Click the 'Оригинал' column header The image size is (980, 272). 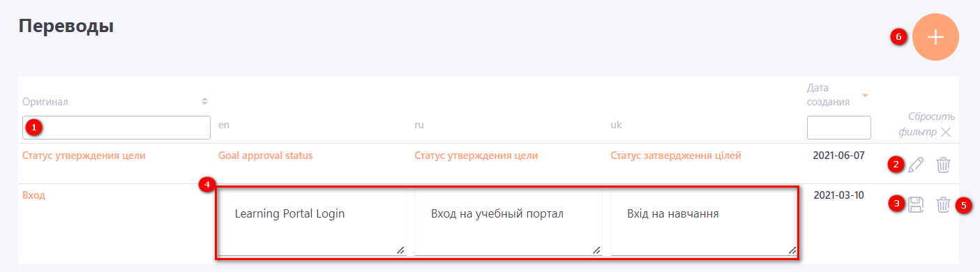pyautogui.click(x=45, y=102)
